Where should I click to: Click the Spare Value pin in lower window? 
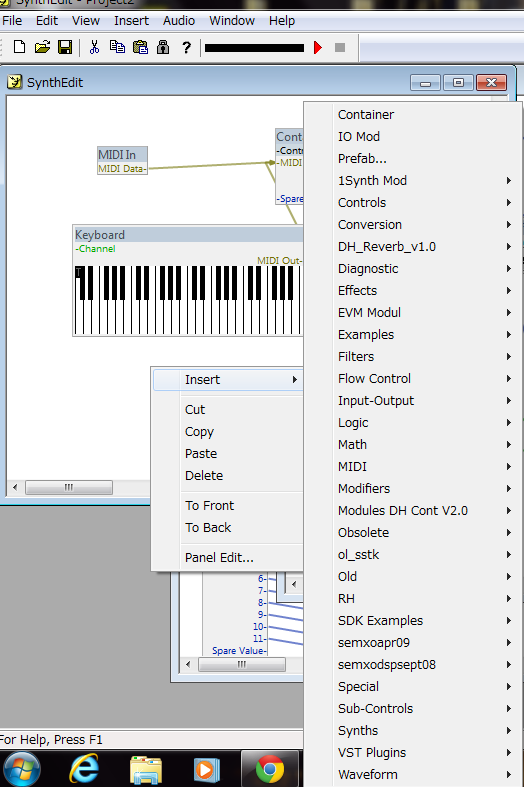tap(239, 650)
